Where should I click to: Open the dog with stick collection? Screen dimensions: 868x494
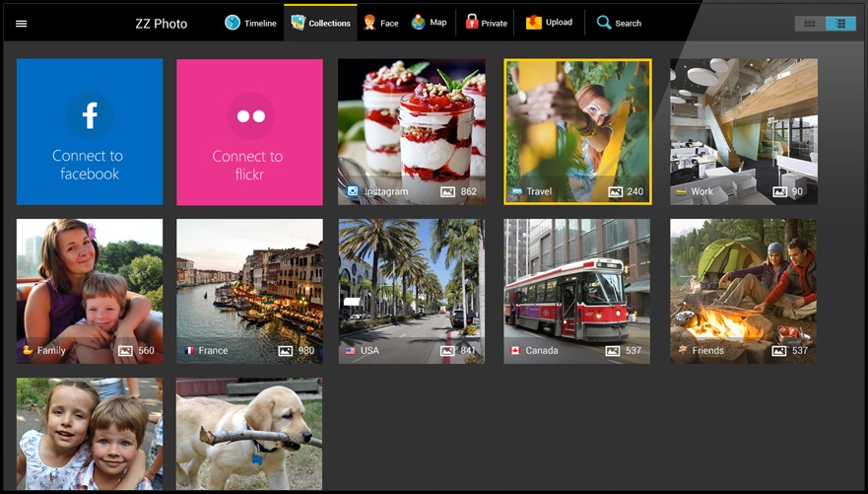[x=249, y=434]
